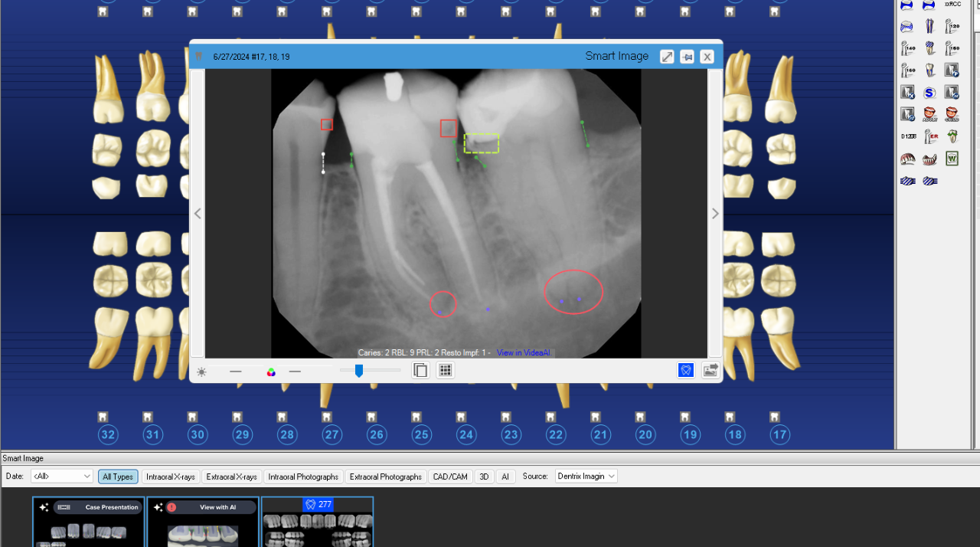Click the compare images icon
This screenshot has width=980, height=547.
420,371
